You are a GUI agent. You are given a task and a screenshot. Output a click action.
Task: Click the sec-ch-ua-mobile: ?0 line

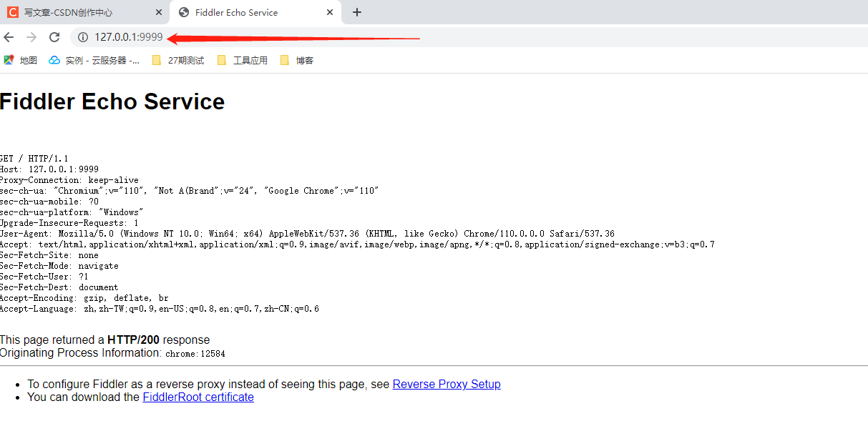[x=49, y=202]
